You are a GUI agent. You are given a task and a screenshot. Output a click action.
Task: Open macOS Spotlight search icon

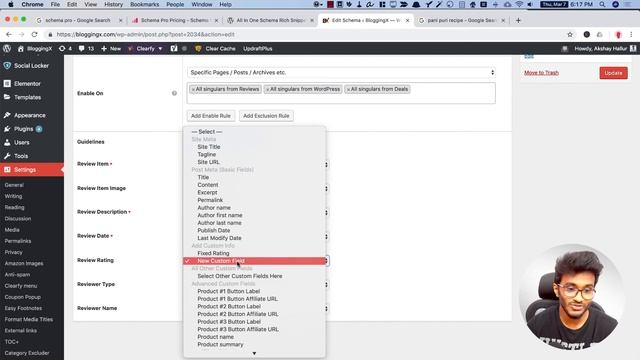click(602, 4)
